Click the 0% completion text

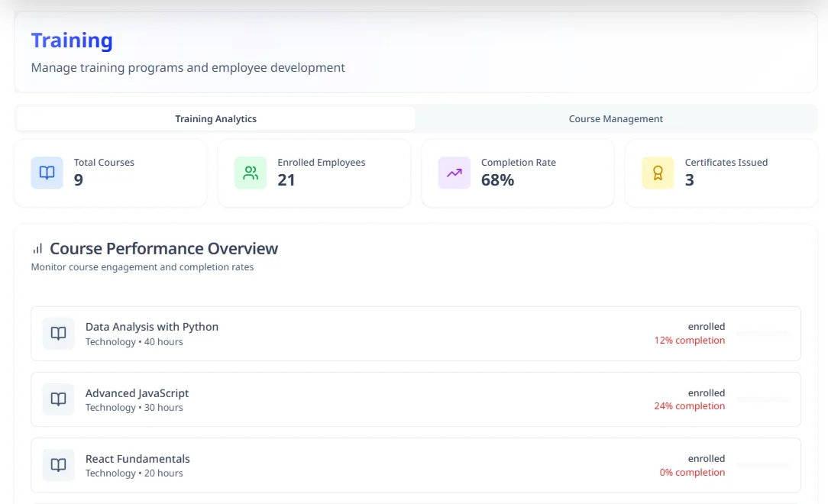(692, 473)
